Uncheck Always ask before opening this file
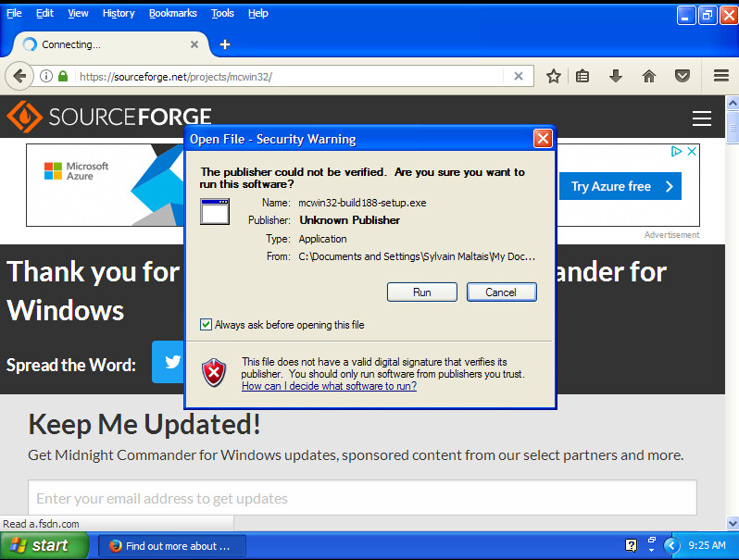 click(206, 325)
